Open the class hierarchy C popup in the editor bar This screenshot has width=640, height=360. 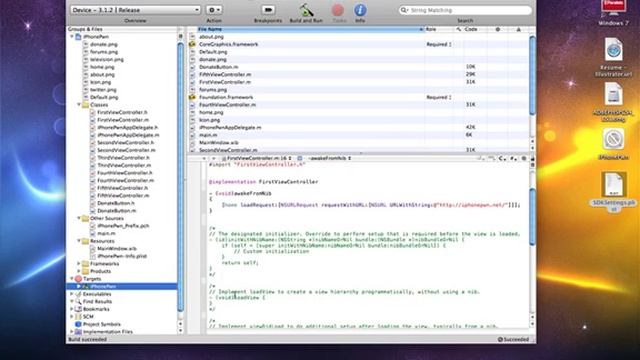tap(502, 158)
